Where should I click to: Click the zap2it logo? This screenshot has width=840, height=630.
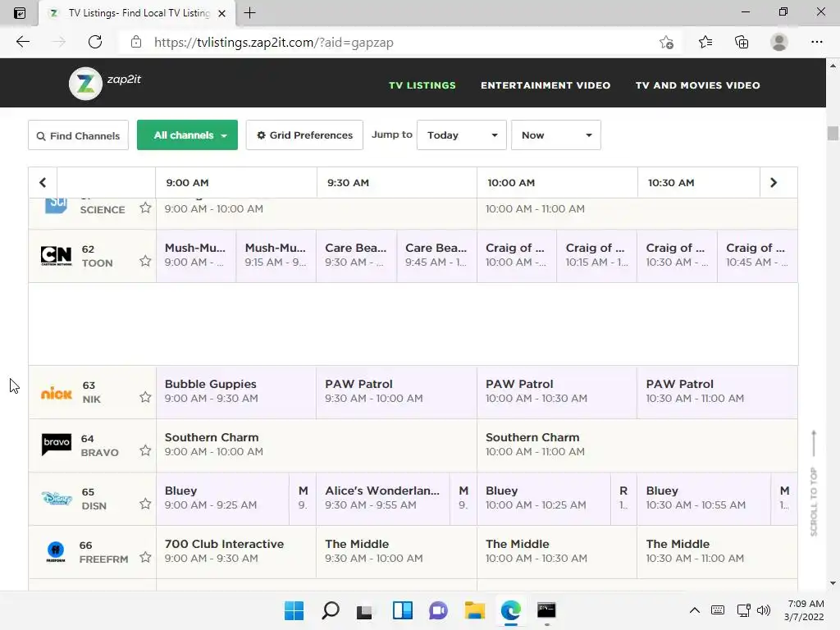[105, 83]
